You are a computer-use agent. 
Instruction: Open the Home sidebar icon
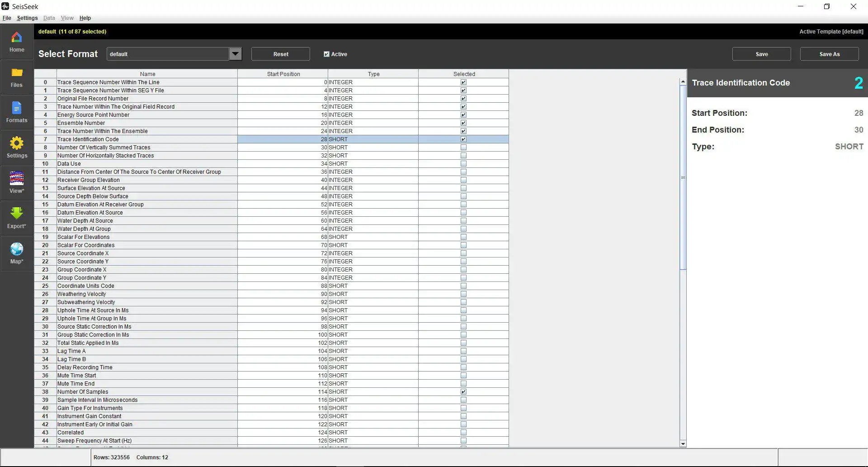(x=17, y=42)
